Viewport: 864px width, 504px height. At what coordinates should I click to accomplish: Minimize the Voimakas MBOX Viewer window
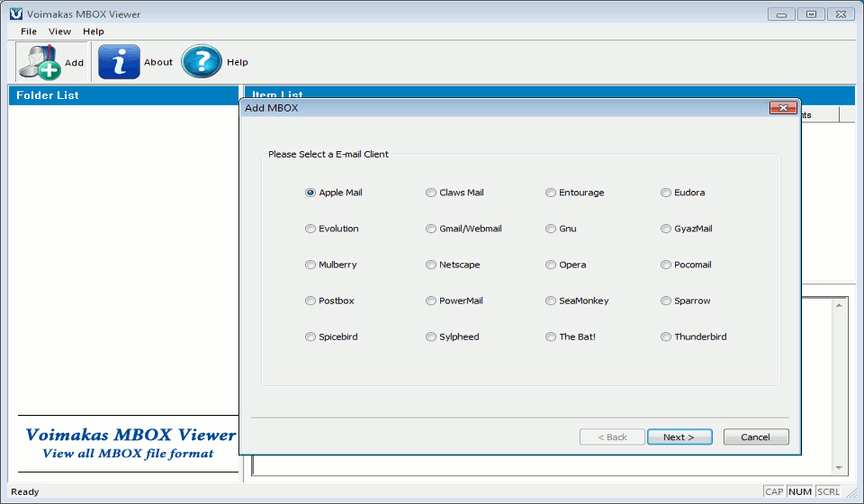(x=781, y=14)
